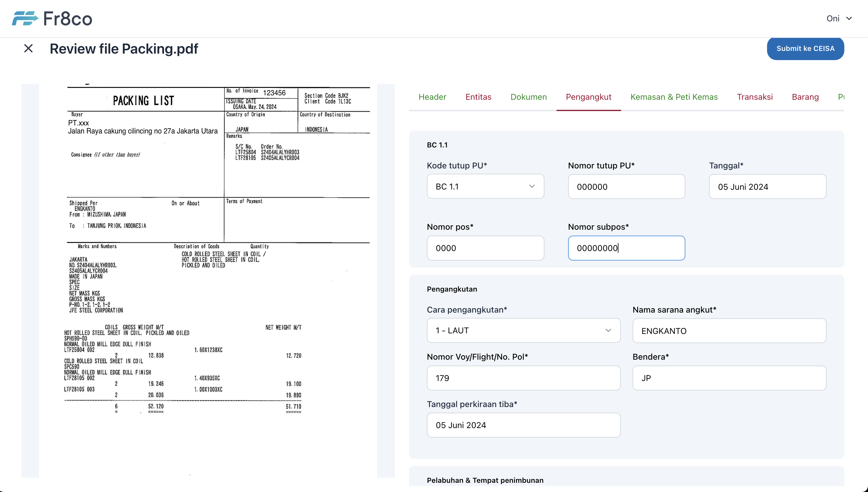
Task: Click the Nomor tutup PU field
Action: [626, 186]
